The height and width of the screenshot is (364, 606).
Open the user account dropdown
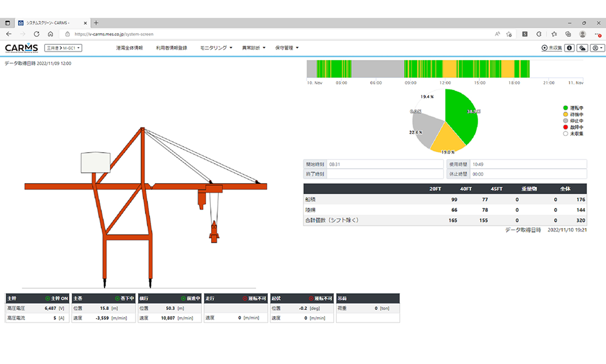click(x=597, y=48)
